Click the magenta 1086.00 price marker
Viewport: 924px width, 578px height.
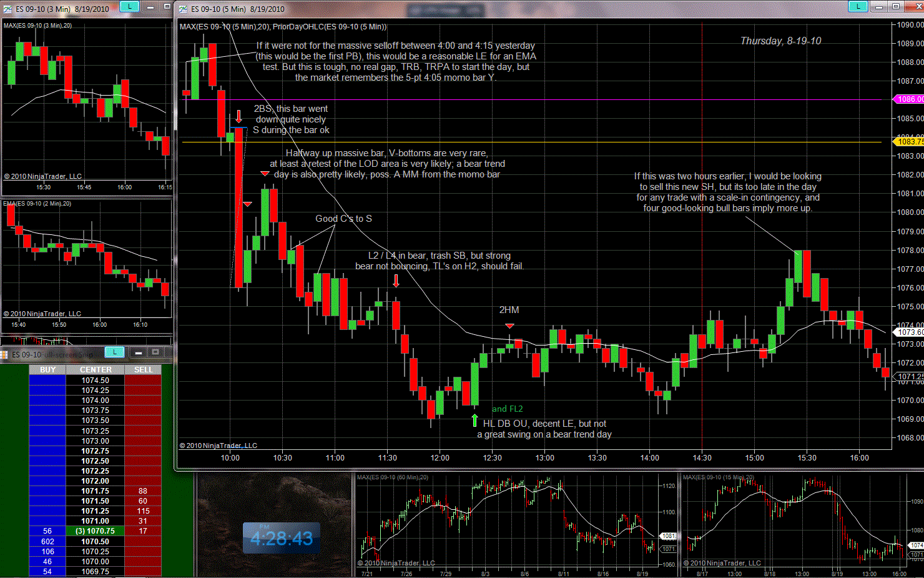pyautogui.click(x=909, y=99)
